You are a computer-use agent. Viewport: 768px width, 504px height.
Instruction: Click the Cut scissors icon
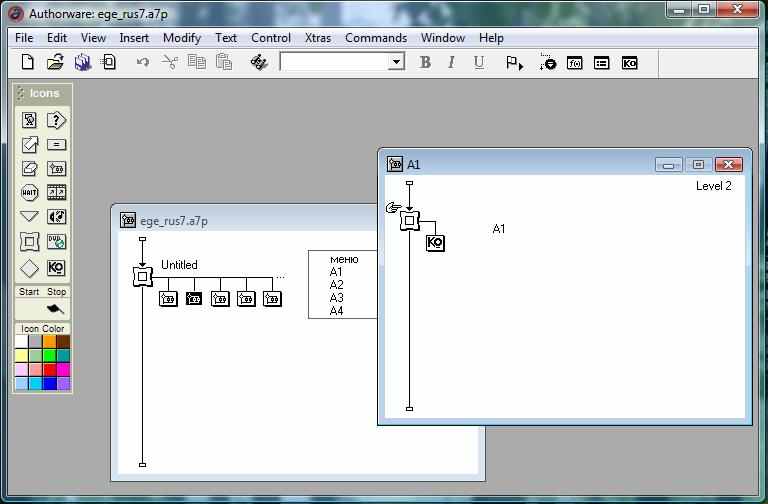click(x=169, y=62)
